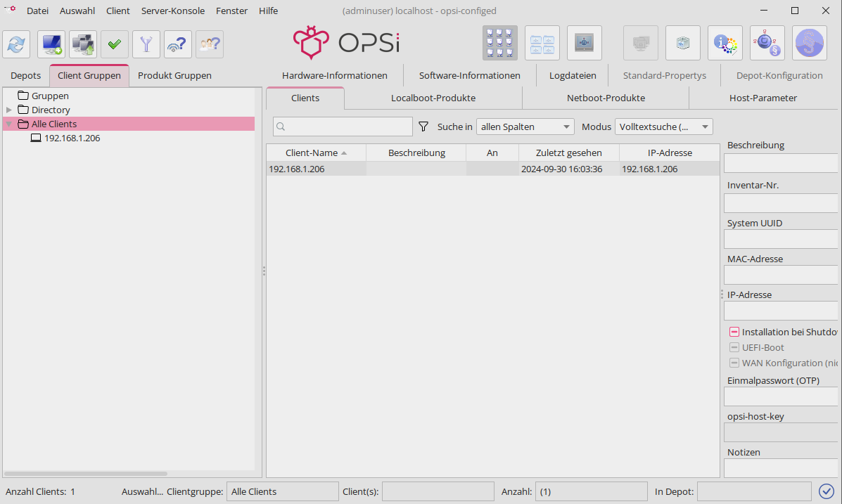Open the Server-Konsole menu

(173, 11)
